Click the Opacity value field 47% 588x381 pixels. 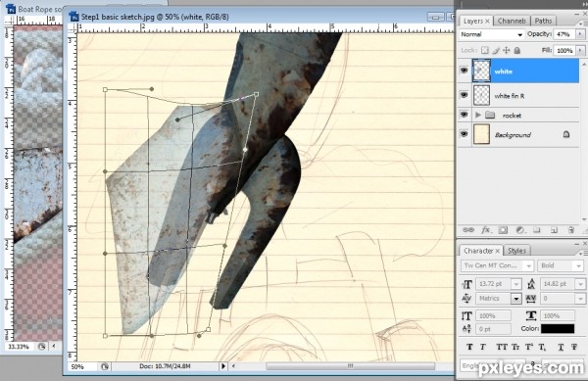point(564,34)
